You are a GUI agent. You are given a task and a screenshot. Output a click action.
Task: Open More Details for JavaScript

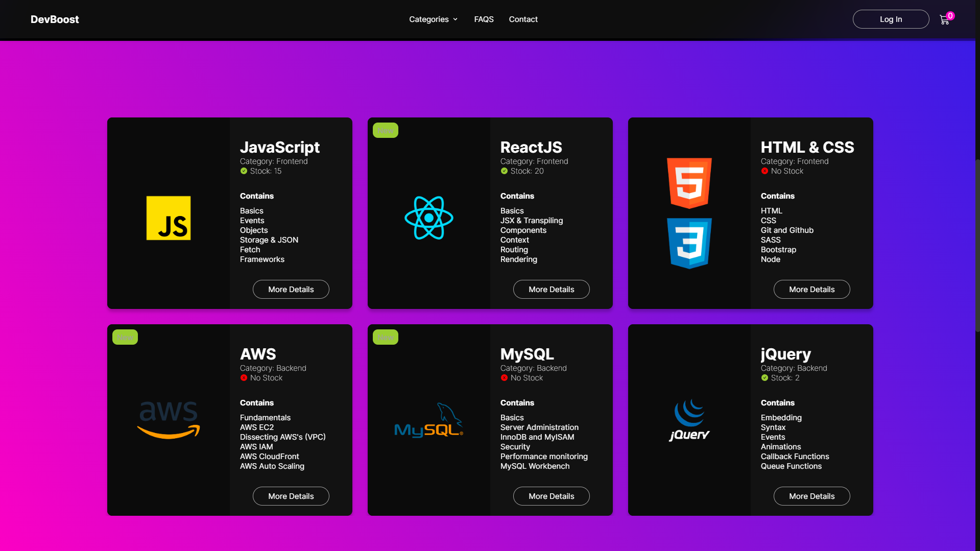(291, 290)
